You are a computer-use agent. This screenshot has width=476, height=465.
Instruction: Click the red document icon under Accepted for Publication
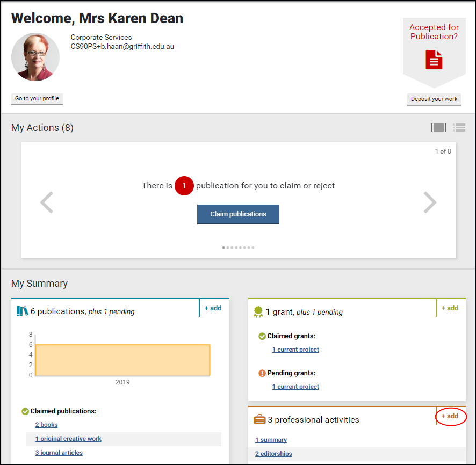pyautogui.click(x=434, y=60)
